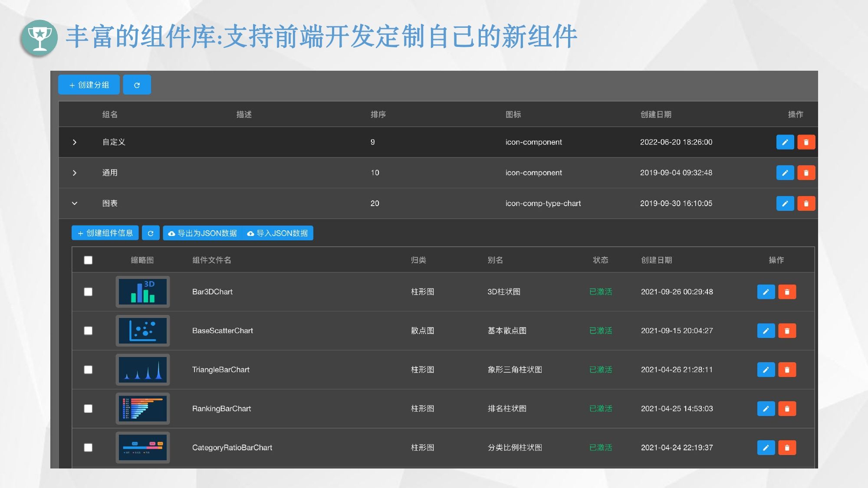The image size is (868, 488).
Task: Edit the 自定义 group with pencil icon
Action: coord(785,142)
